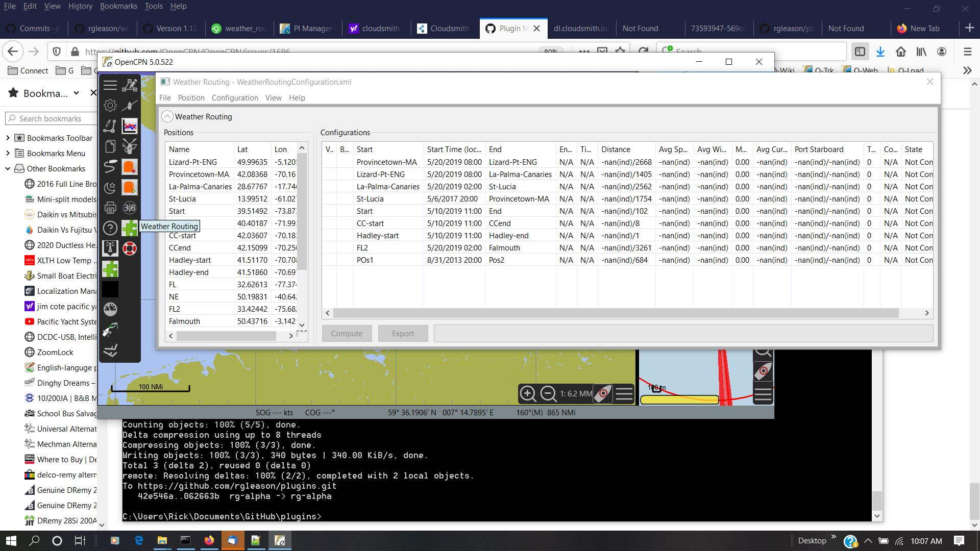The width and height of the screenshot is (980, 551).
Task: Toggle tracking protection shield in address bar
Action: coord(57,51)
